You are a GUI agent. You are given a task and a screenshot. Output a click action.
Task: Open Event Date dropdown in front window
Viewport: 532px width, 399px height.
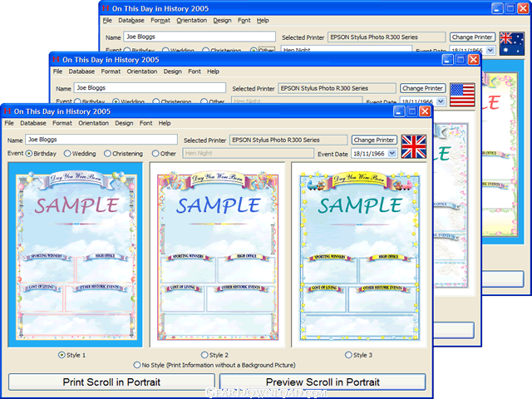[x=392, y=153]
